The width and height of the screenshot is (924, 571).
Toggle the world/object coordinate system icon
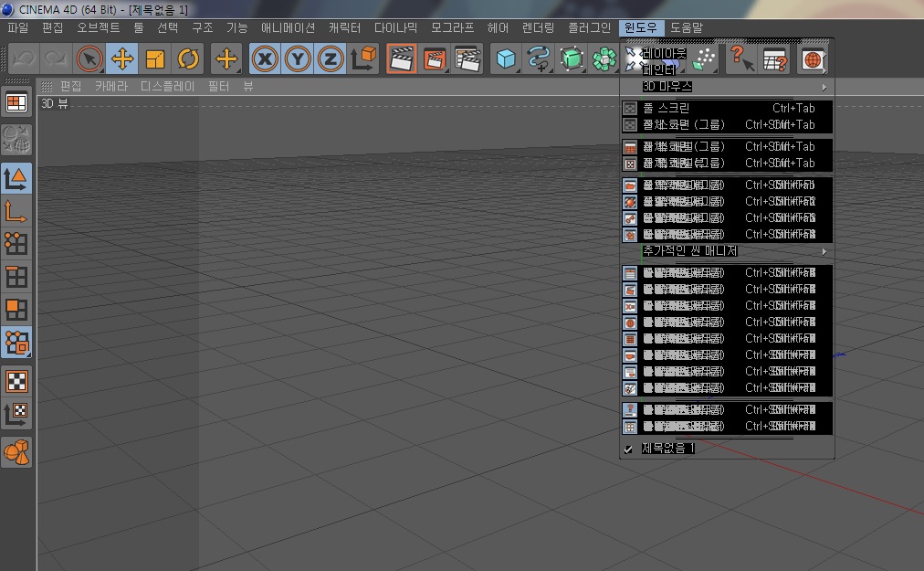[x=363, y=59]
